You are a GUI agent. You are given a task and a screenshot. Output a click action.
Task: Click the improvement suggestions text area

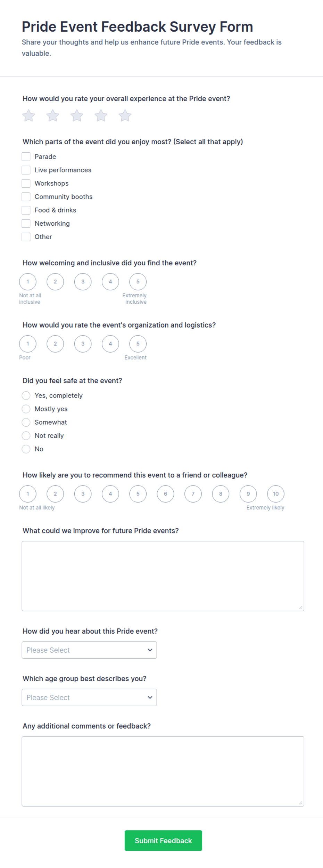coord(163,576)
